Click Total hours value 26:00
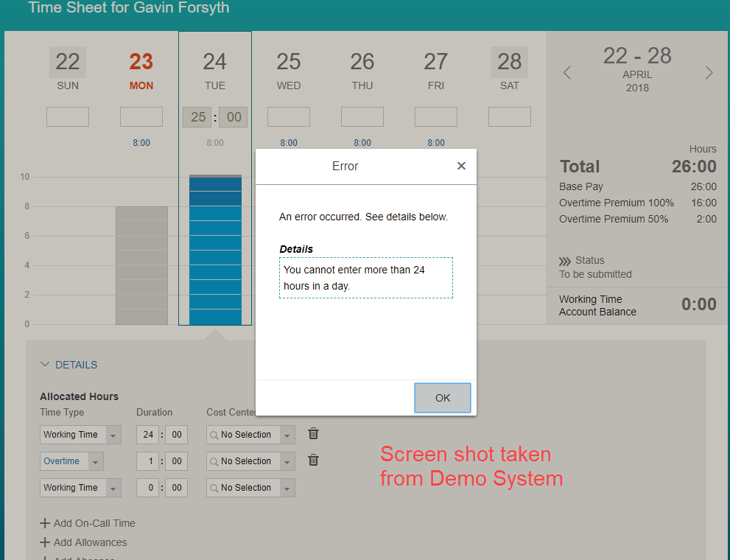730x560 pixels. point(694,167)
